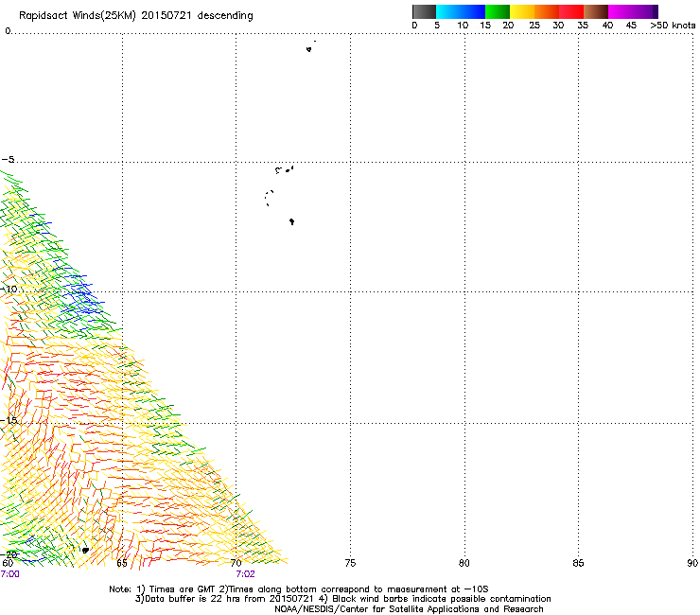This screenshot has height=615, width=700.
Task: Click the latitude label '-15'
Action: tap(9, 420)
